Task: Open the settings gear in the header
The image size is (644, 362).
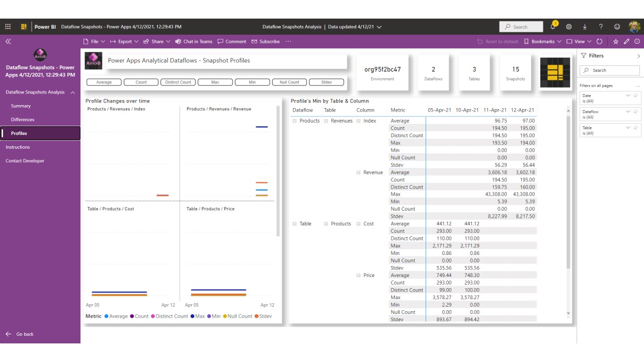Action: coord(569,27)
